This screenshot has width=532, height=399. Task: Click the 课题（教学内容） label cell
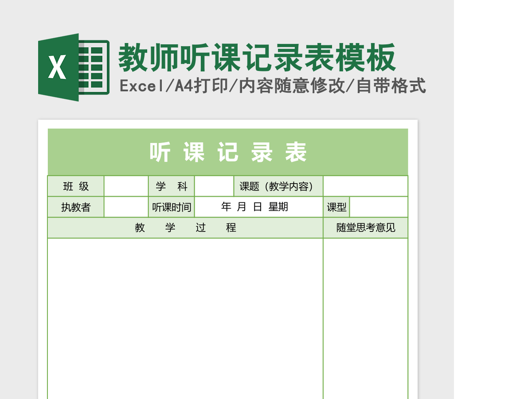tap(278, 186)
